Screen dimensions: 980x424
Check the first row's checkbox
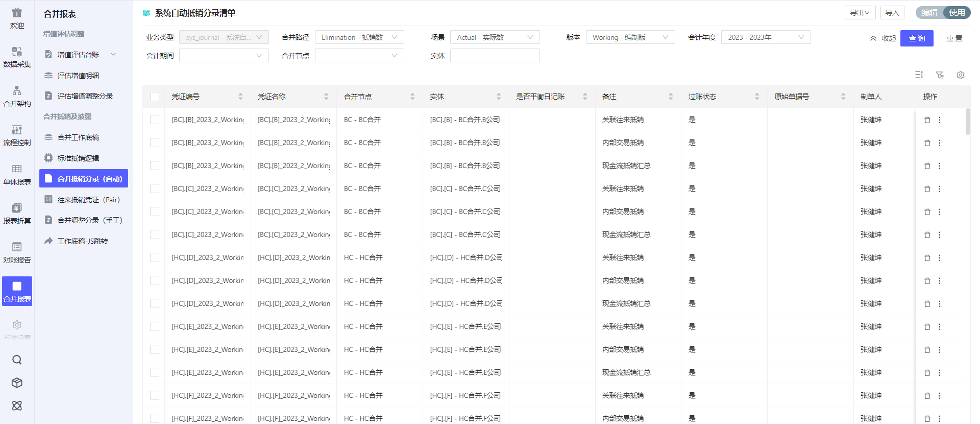155,120
